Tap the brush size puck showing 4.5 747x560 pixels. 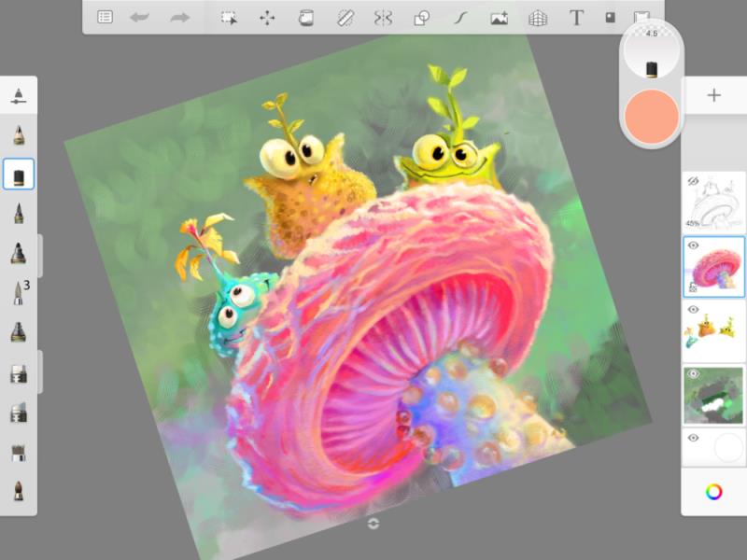click(x=651, y=51)
